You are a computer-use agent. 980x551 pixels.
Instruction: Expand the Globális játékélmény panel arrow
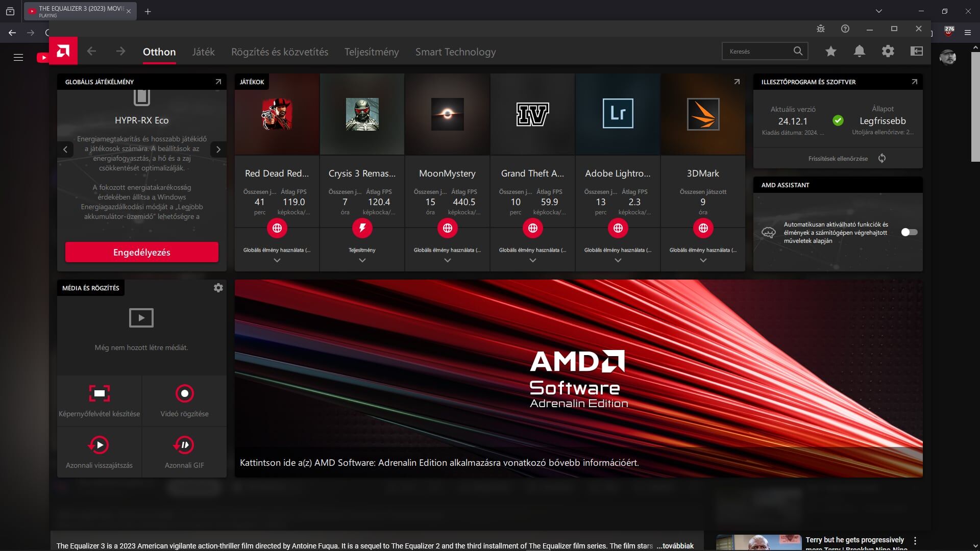218,82
